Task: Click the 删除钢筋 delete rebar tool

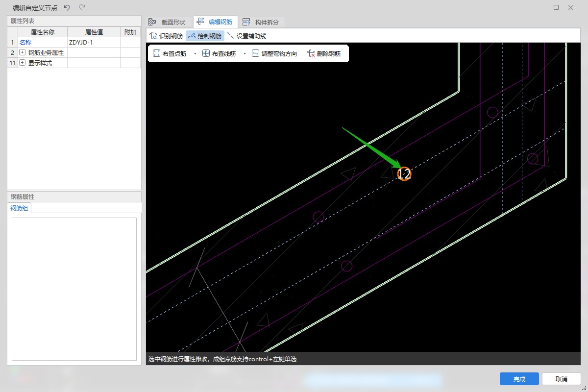Action: click(x=324, y=54)
